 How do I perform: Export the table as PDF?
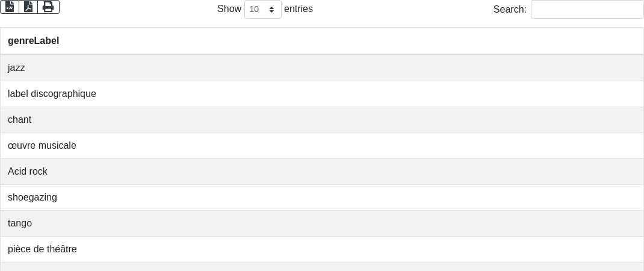(x=28, y=7)
